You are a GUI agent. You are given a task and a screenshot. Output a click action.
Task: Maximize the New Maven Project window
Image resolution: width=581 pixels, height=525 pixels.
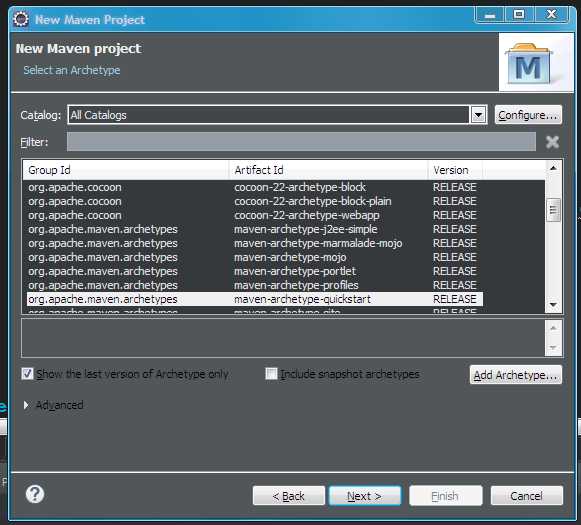(519, 15)
